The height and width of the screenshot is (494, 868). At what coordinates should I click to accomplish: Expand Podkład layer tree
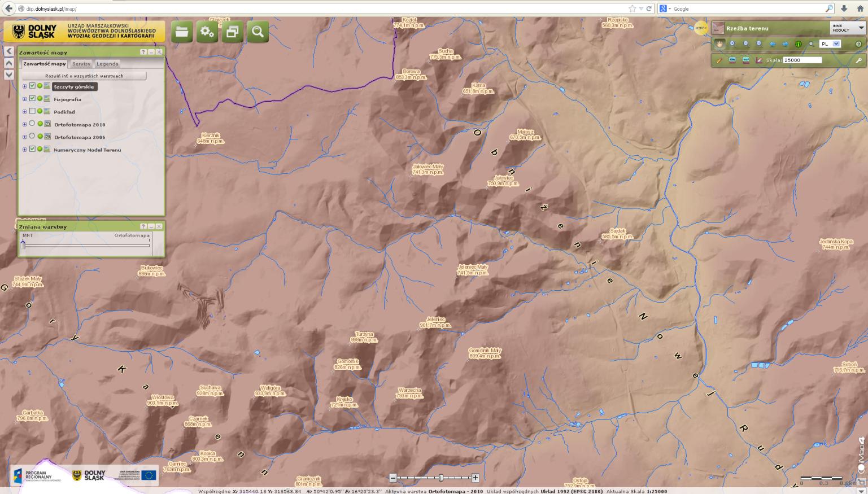click(24, 112)
